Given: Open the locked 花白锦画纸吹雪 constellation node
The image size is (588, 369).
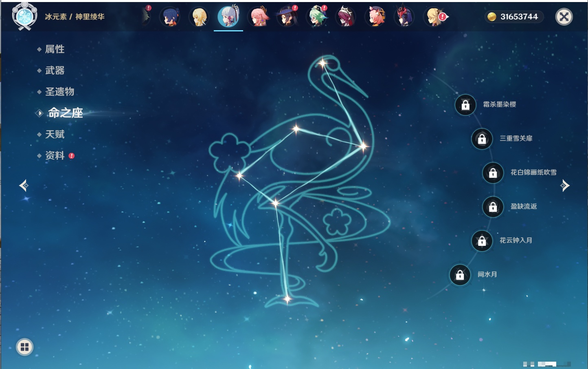Looking at the screenshot, I should [493, 173].
